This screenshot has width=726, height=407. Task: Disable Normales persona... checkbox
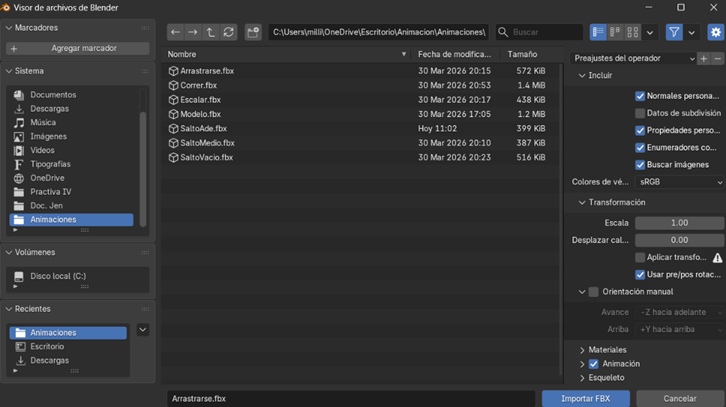[x=640, y=96]
